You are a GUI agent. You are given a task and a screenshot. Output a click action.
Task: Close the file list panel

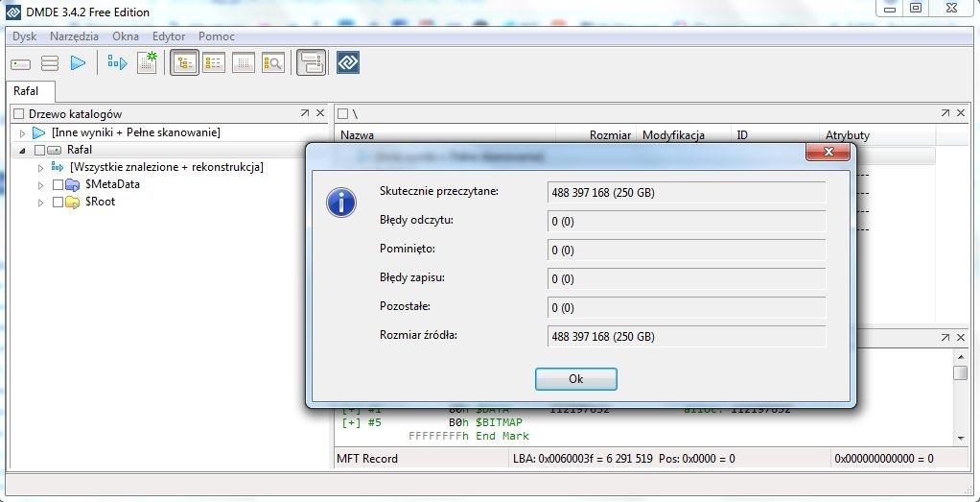click(x=961, y=113)
